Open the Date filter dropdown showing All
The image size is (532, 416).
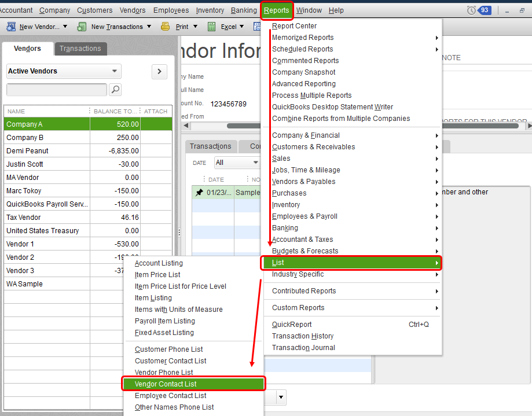pyautogui.click(x=237, y=163)
